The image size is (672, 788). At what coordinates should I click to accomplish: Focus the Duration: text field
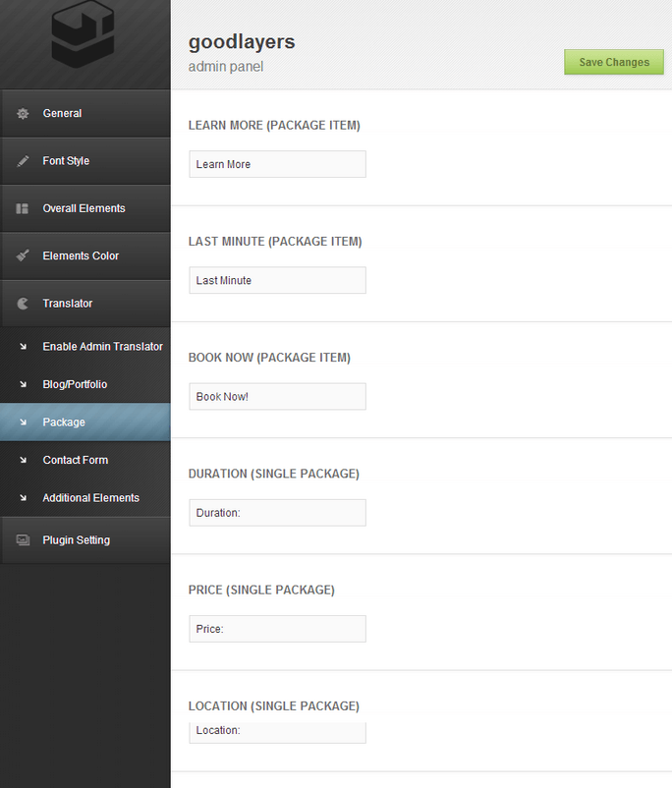click(x=277, y=513)
